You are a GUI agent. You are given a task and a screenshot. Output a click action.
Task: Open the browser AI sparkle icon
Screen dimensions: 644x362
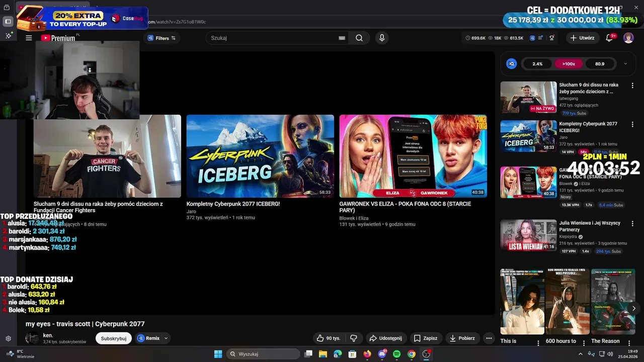[8, 36]
